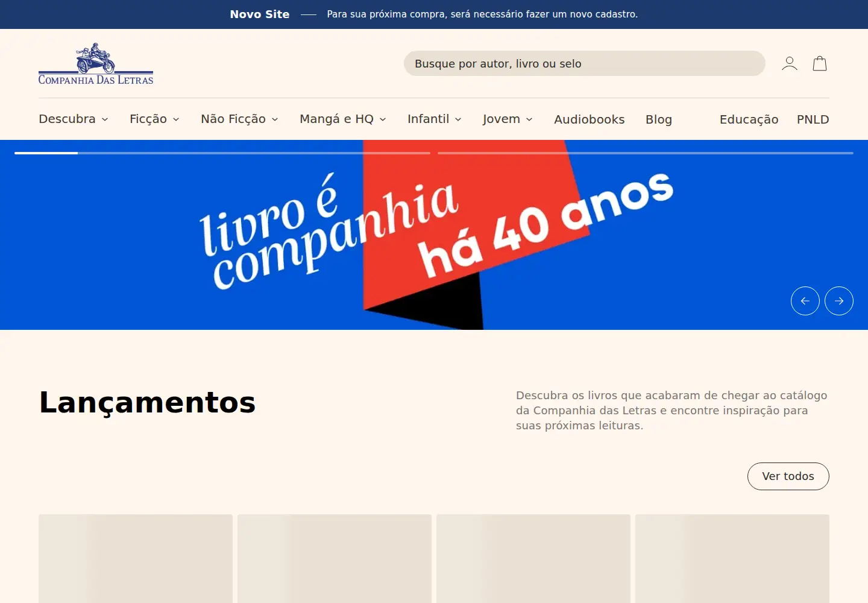Click the 40 anos banner image
The width and height of the screenshot is (868, 603).
tap(434, 235)
